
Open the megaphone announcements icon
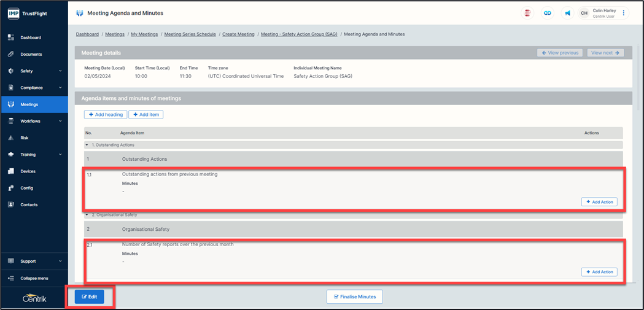(x=567, y=13)
